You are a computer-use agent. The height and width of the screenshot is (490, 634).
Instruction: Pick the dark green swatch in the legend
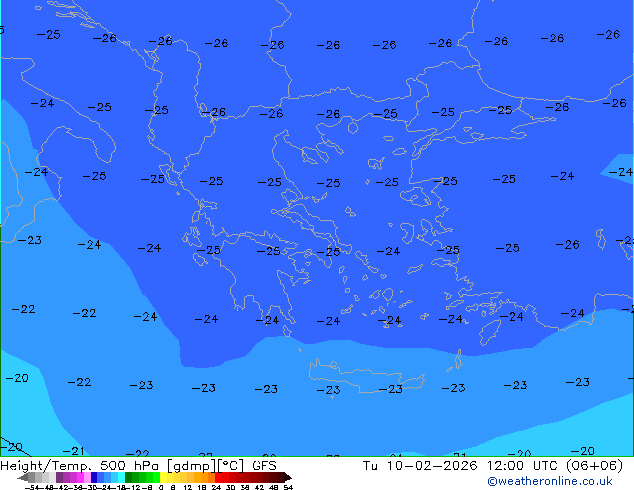point(128,477)
